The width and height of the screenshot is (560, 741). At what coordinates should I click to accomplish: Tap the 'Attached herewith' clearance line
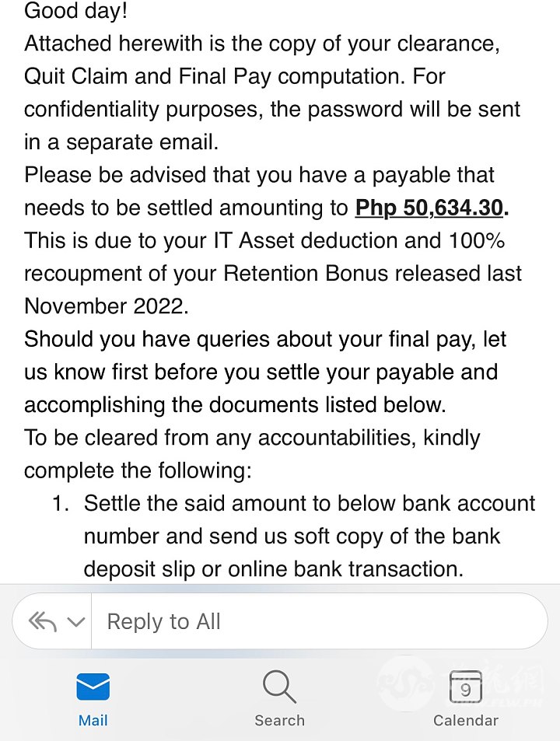coord(262,44)
